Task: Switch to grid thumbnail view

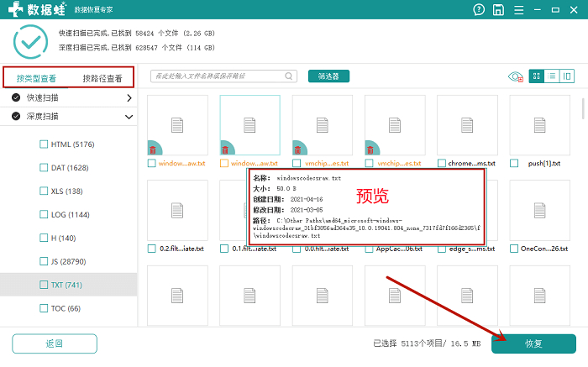Action: click(x=536, y=76)
